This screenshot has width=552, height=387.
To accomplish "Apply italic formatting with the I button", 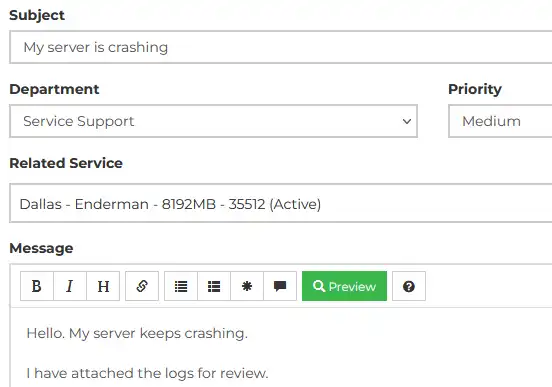I will pos(70,286).
